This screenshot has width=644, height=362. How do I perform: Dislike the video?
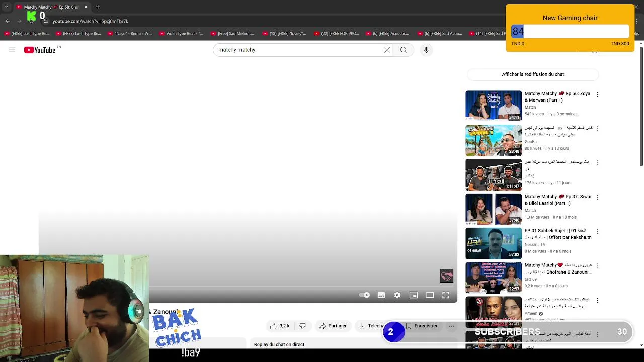(x=302, y=326)
